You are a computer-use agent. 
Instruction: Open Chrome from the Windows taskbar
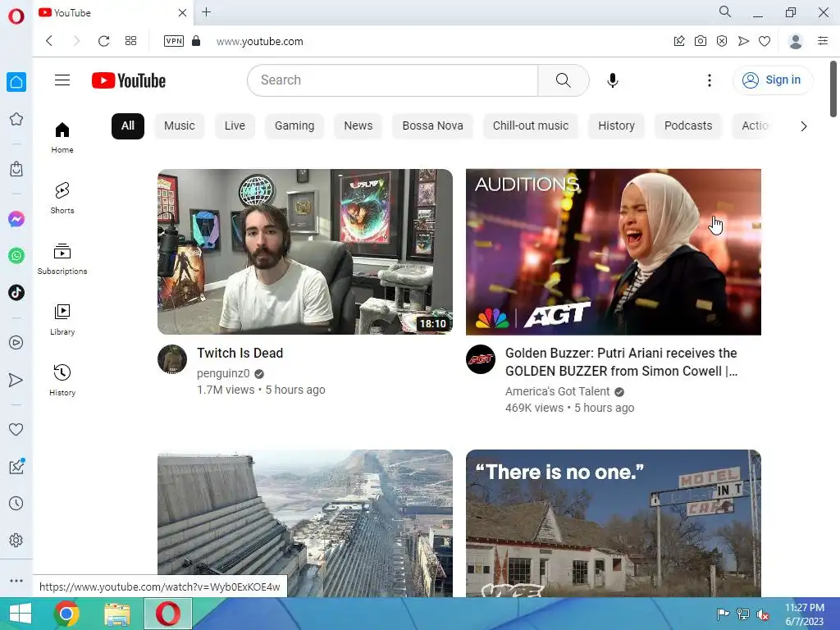(x=66, y=614)
